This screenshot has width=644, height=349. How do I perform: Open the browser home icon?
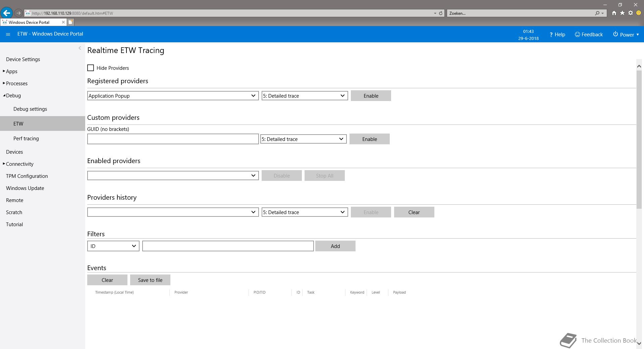[x=614, y=13]
